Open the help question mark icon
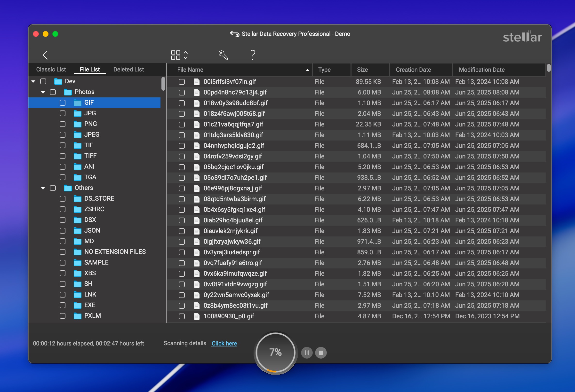The height and width of the screenshot is (392, 575). (253, 55)
